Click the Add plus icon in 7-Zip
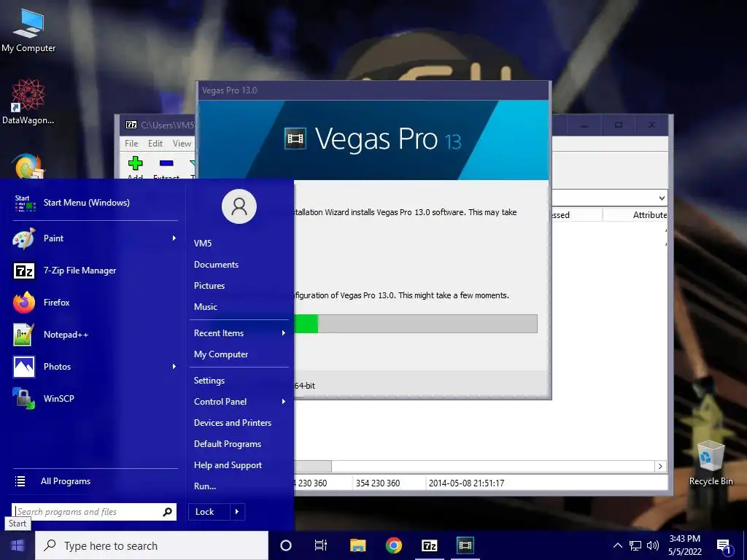The width and height of the screenshot is (747, 560). click(x=135, y=163)
